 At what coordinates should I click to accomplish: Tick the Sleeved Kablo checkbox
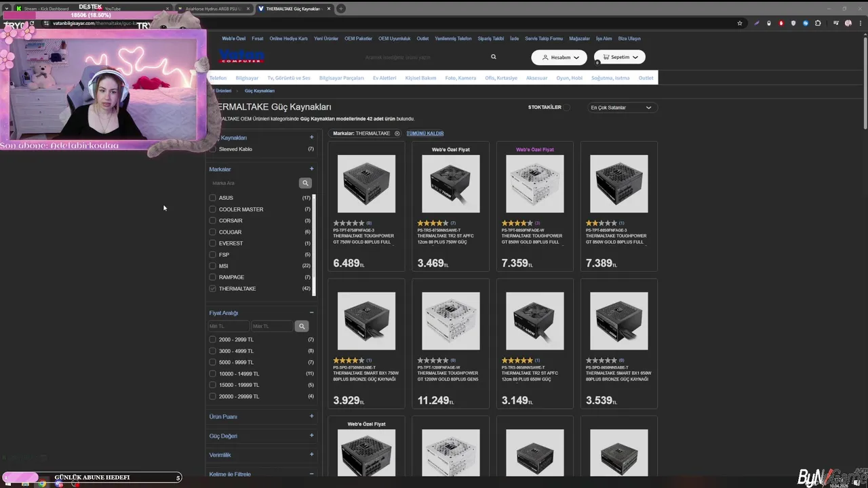click(213, 149)
